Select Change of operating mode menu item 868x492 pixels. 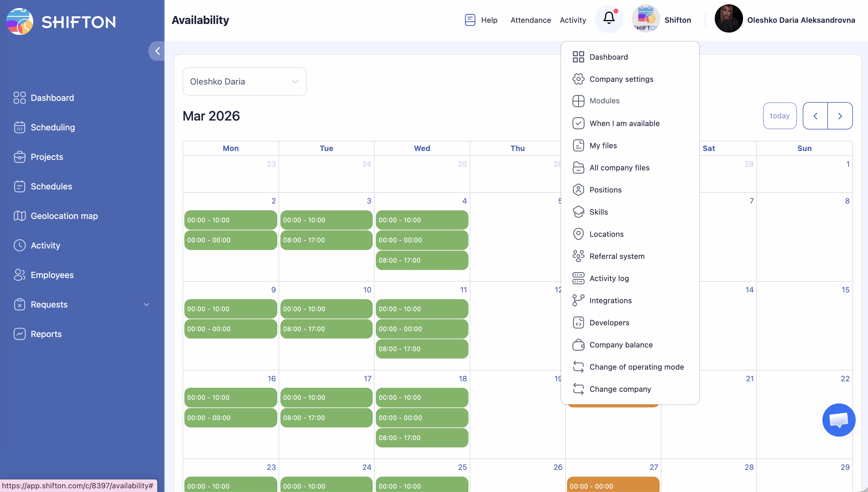click(636, 367)
